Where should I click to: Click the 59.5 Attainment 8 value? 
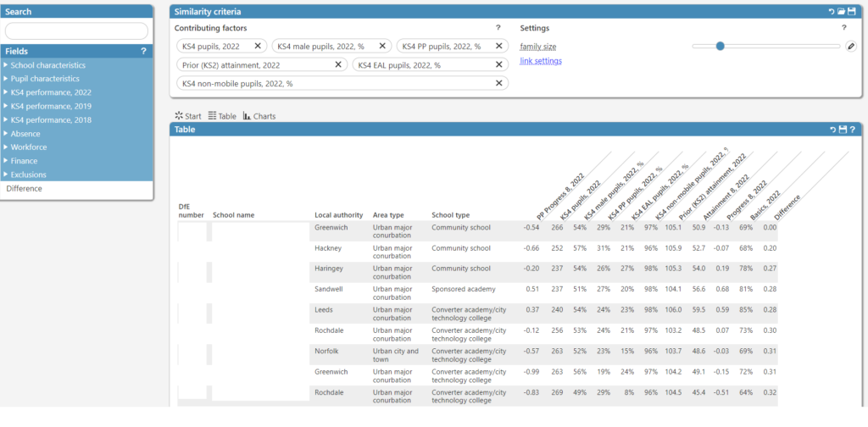point(698,310)
